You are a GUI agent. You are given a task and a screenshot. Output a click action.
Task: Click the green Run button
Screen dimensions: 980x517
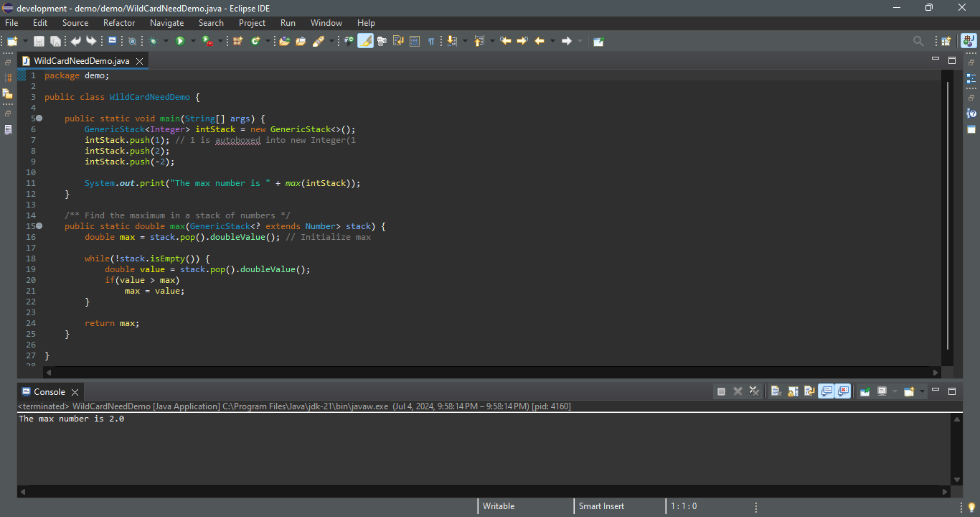(180, 41)
